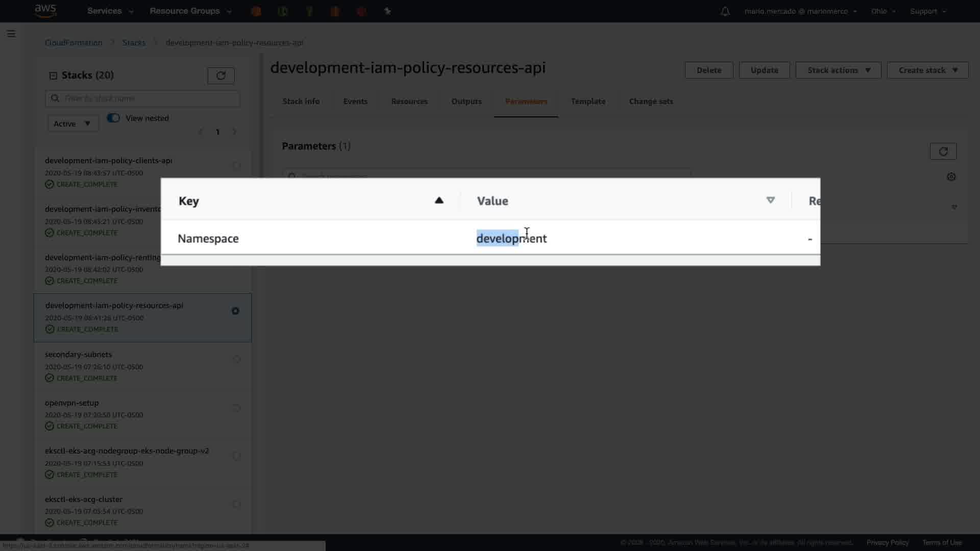
Task: Select the openvpn-setup stack radio button
Action: click(236, 408)
